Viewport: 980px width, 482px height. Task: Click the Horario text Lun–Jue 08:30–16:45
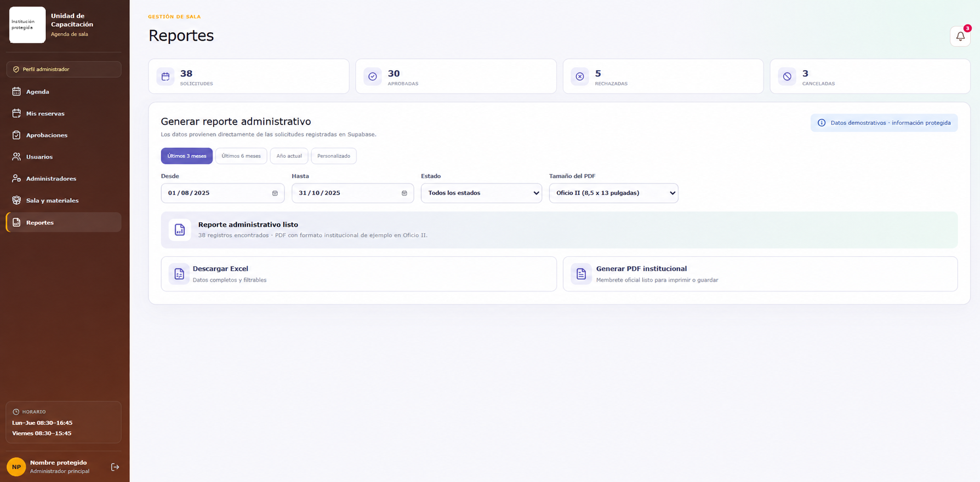[42, 423]
